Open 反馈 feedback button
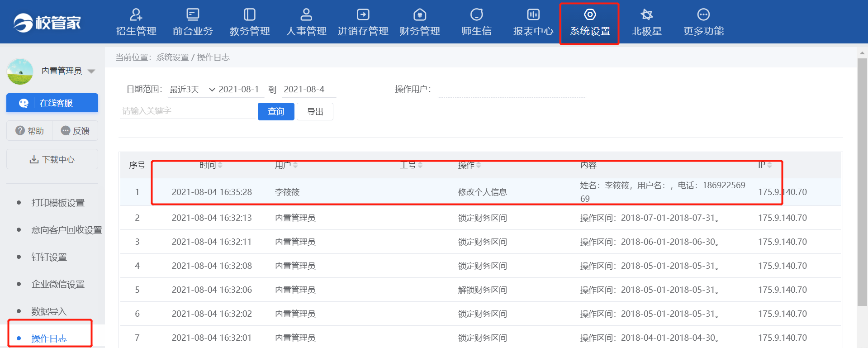 [x=75, y=131]
